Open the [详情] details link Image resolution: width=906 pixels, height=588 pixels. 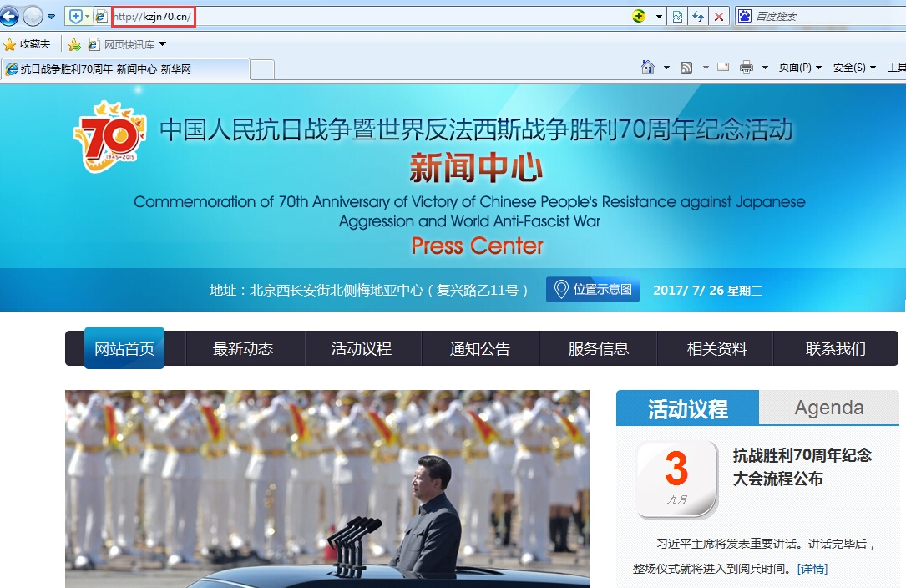(812, 569)
